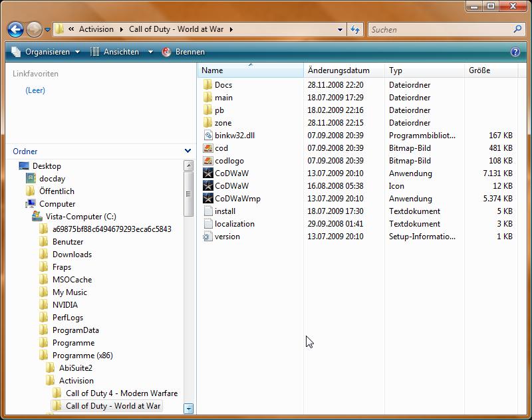532x420 pixels.
Task: Select Desktop in the folder tree
Action: click(x=47, y=166)
